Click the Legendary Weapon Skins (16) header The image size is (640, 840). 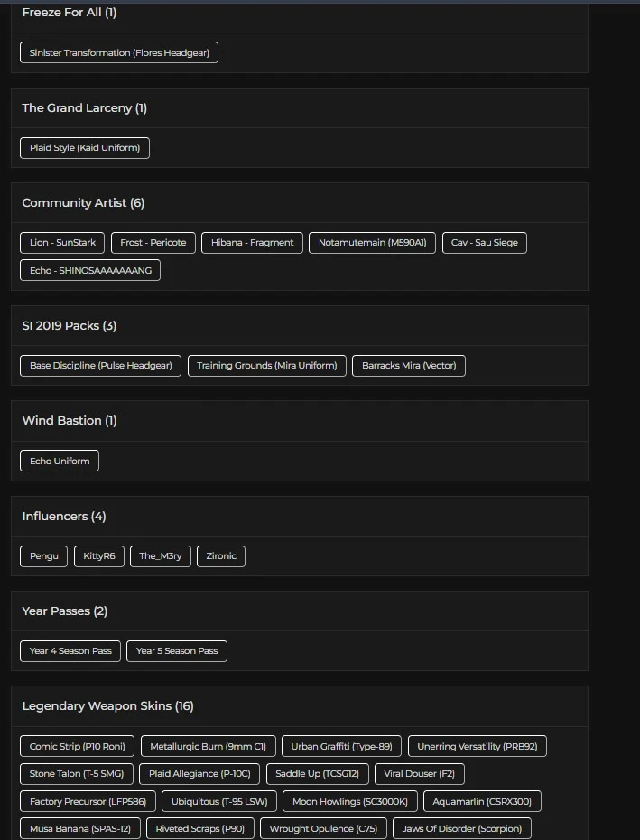(108, 706)
